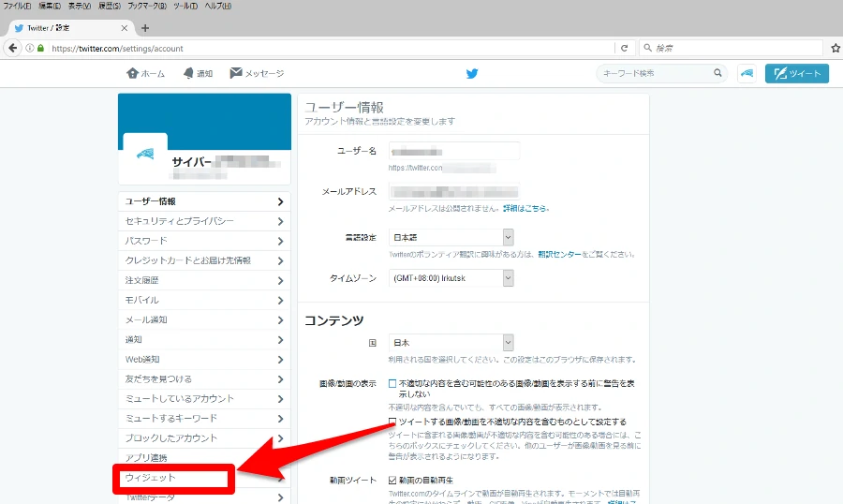The width and height of the screenshot is (843, 504).
Task: Open 通知 settings in sidebar
Action: tap(204, 339)
